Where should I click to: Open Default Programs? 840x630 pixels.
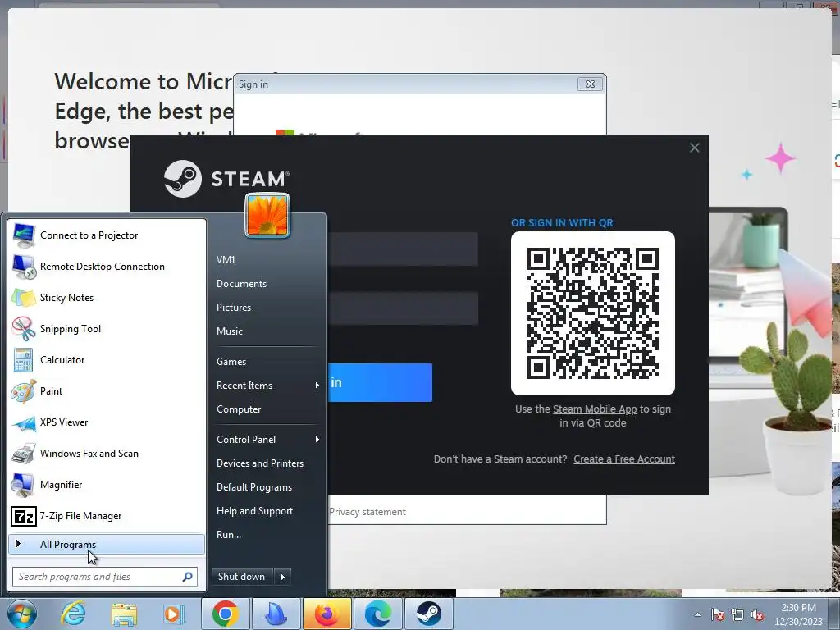254,487
